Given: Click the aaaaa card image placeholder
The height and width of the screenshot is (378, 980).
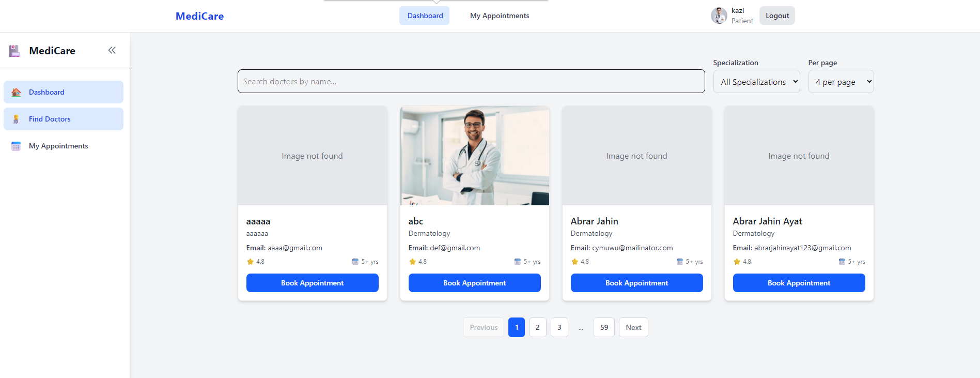Looking at the screenshot, I should (x=313, y=156).
